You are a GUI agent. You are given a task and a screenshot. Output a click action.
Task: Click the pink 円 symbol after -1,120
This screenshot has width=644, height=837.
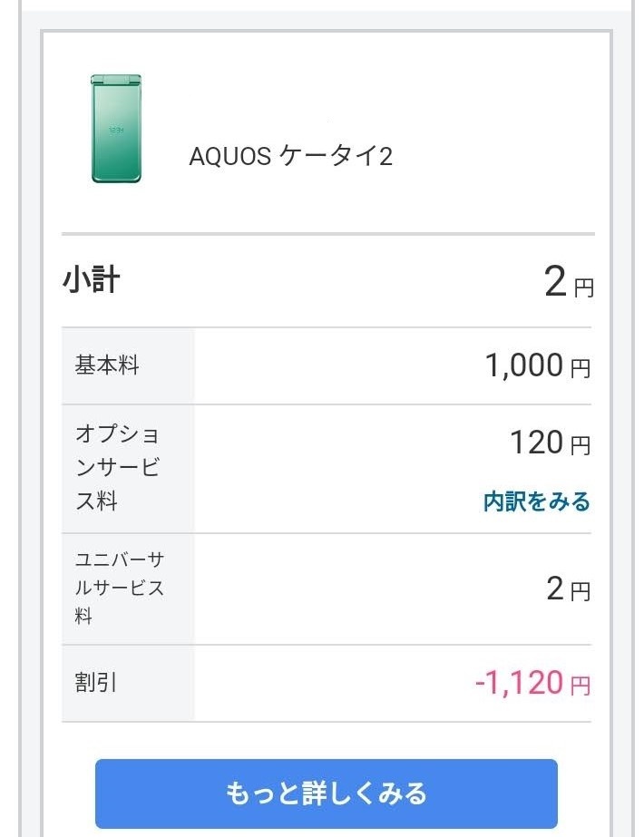[580, 686]
